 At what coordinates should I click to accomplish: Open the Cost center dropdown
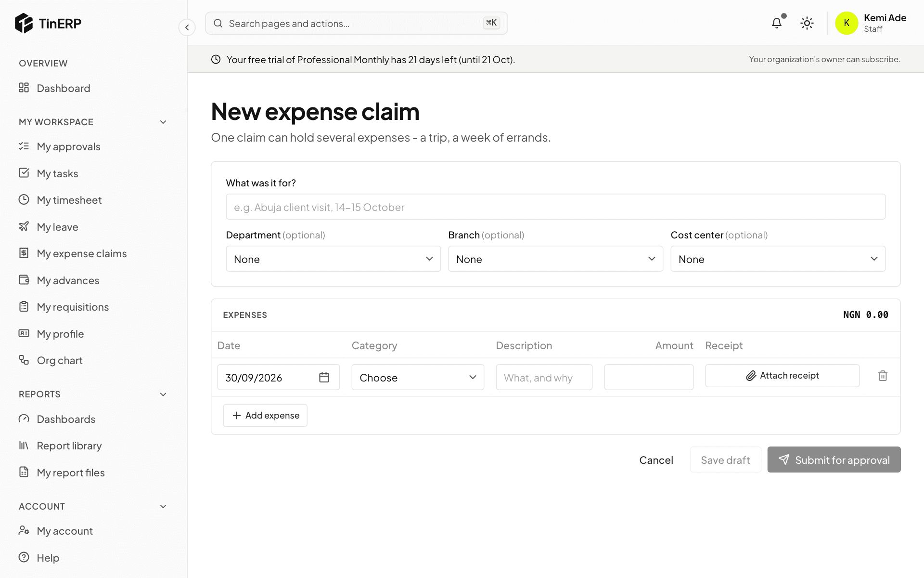tap(778, 259)
